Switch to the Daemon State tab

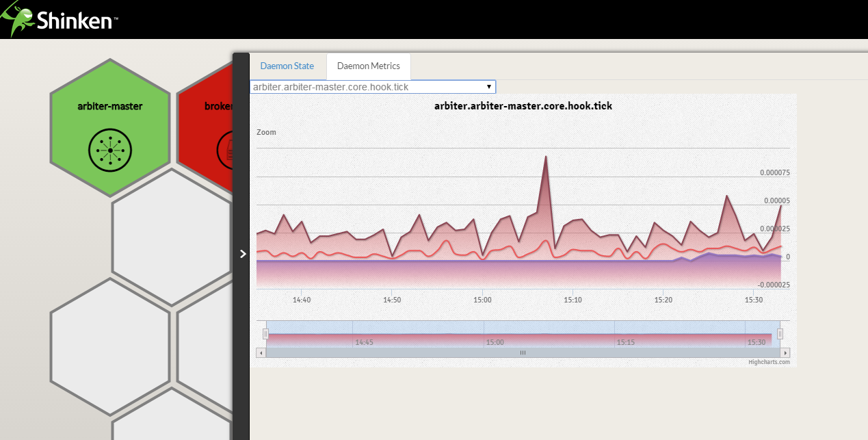pyautogui.click(x=287, y=66)
